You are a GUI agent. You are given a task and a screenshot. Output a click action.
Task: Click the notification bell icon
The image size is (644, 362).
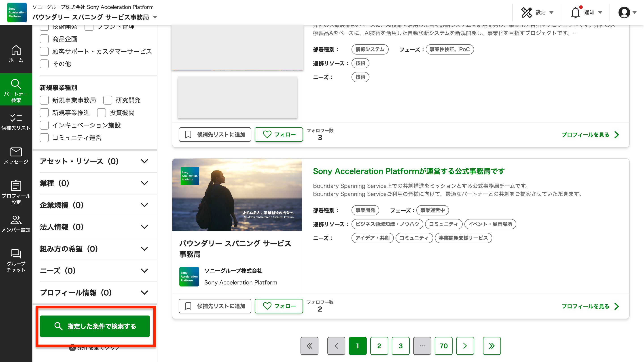click(575, 12)
